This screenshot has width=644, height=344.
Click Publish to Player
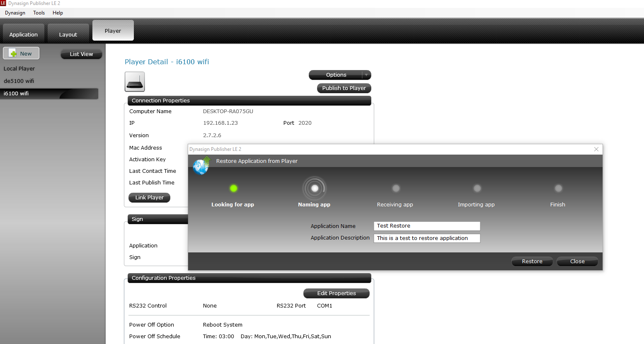coord(344,88)
